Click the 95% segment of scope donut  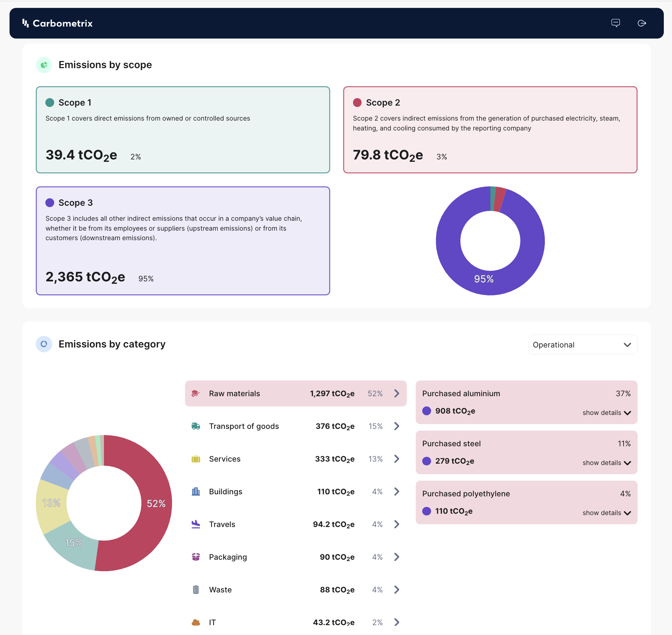pos(484,279)
